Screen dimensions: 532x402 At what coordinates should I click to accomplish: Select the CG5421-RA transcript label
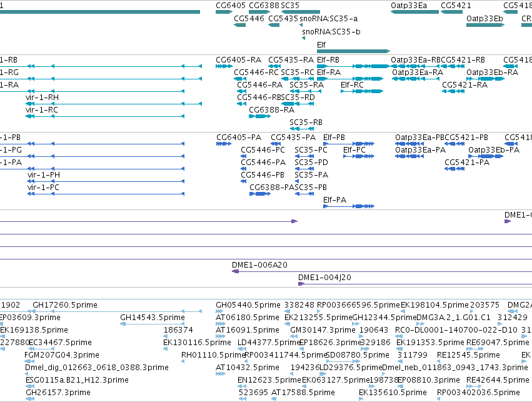(465, 85)
